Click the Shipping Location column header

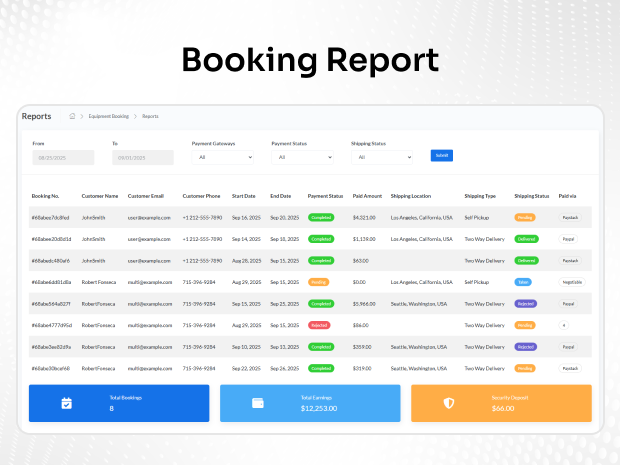pyautogui.click(x=411, y=196)
